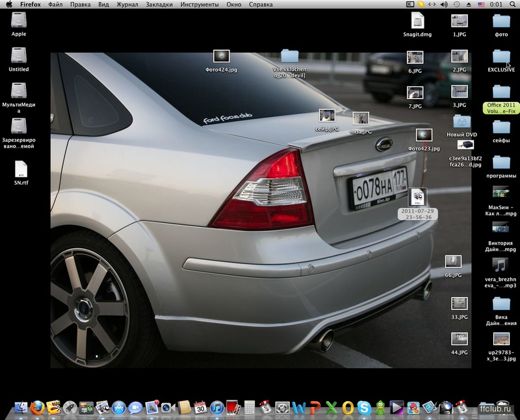Click the eject menu bar icon
This screenshot has width=520, height=420.
(x=469, y=5)
